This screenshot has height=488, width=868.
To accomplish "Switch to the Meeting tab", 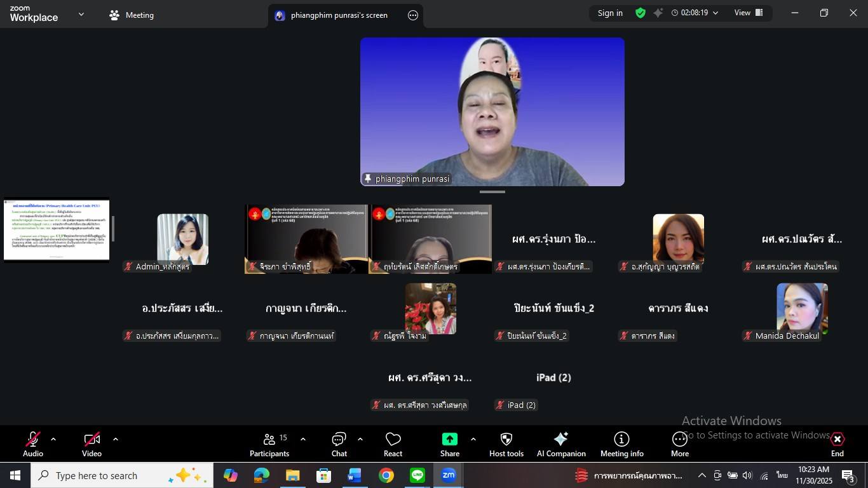I will (x=132, y=15).
